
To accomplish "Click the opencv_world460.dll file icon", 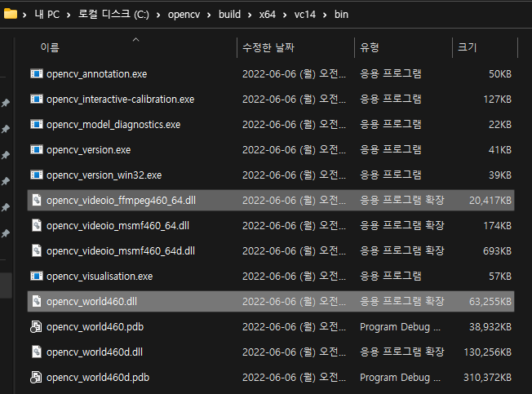I will pyautogui.click(x=37, y=301).
